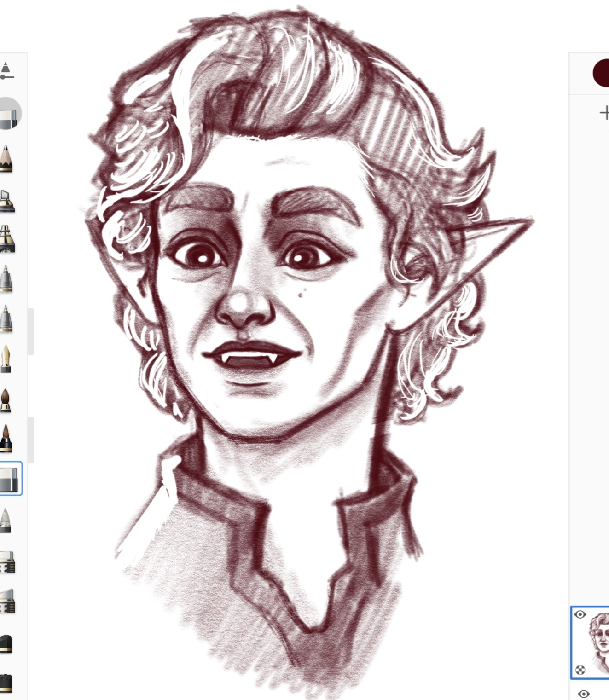Select the angled clear-tip marker brush
This screenshot has height=700, width=609.
pyautogui.click(x=8, y=602)
